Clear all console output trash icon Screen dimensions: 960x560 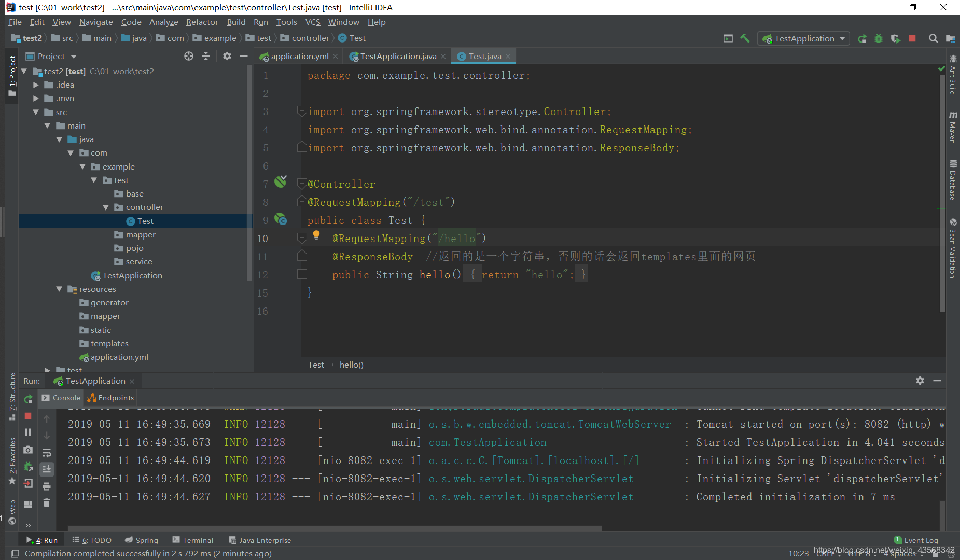(x=47, y=503)
